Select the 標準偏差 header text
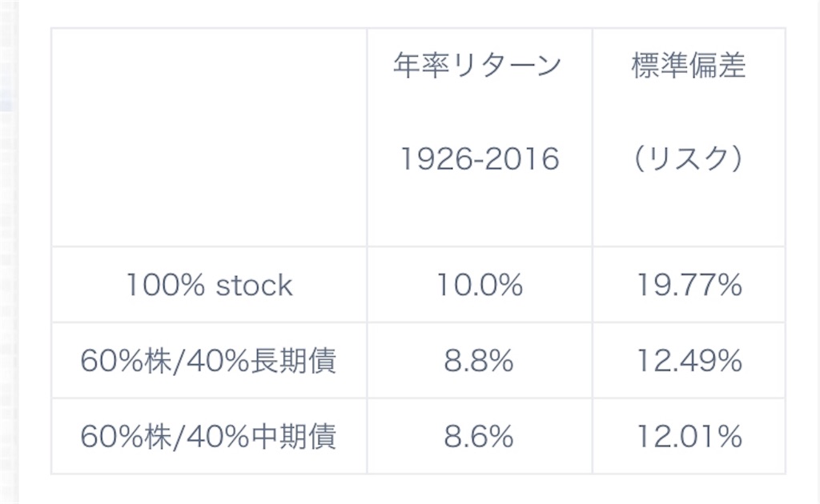This screenshot has width=820, height=504. click(688, 66)
